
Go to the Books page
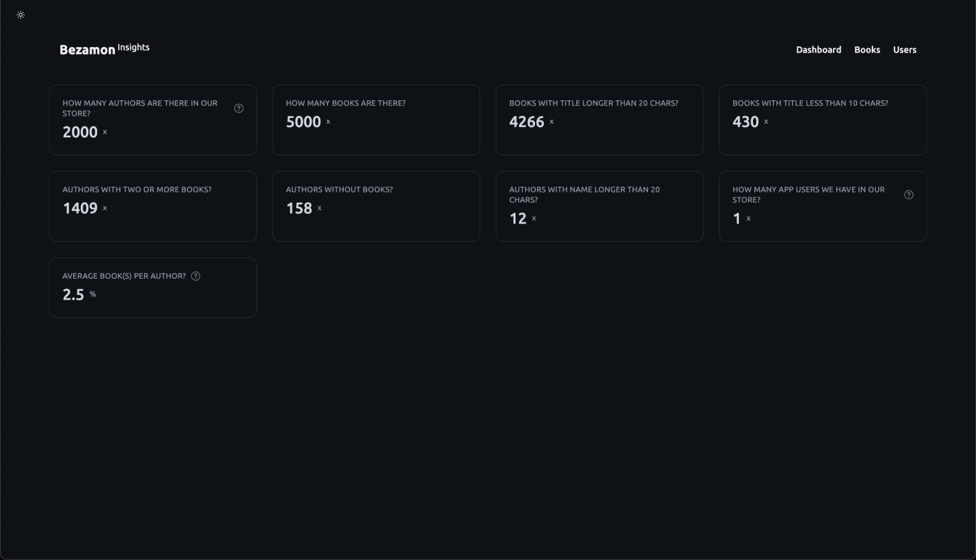[x=867, y=50]
